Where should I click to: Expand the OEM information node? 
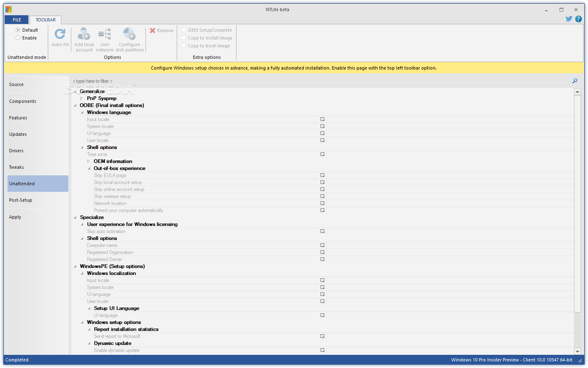pyautogui.click(x=89, y=161)
